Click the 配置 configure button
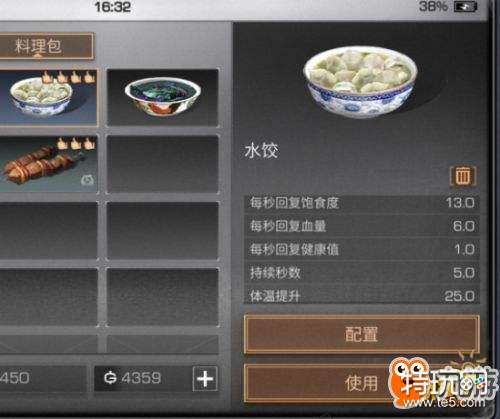The height and width of the screenshot is (419, 500). [x=362, y=334]
